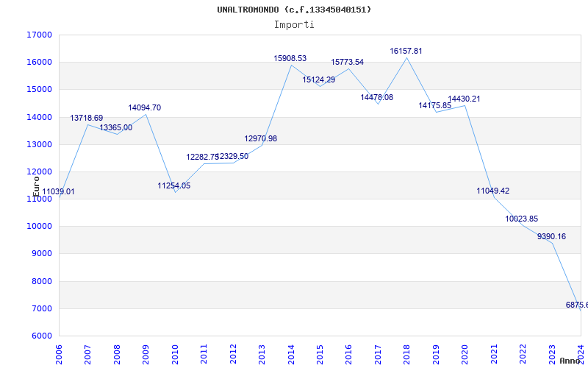
Task: Click the y-axis tick 6000
Action: (41, 336)
